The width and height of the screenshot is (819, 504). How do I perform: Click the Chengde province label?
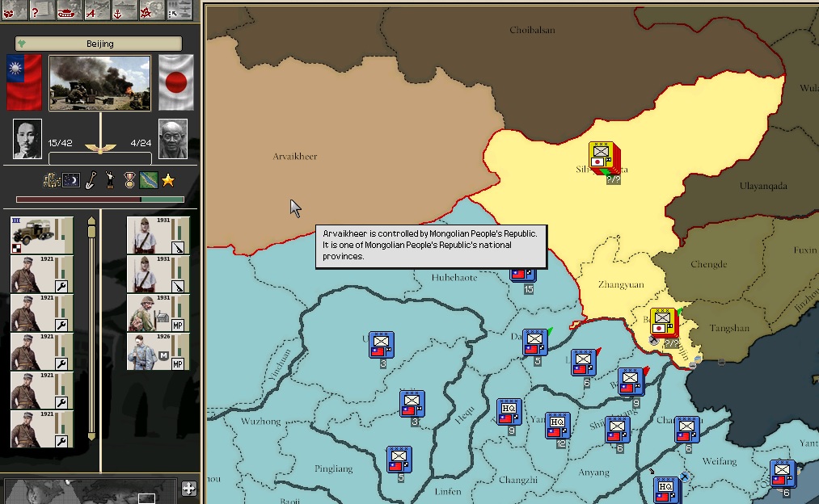coord(708,264)
